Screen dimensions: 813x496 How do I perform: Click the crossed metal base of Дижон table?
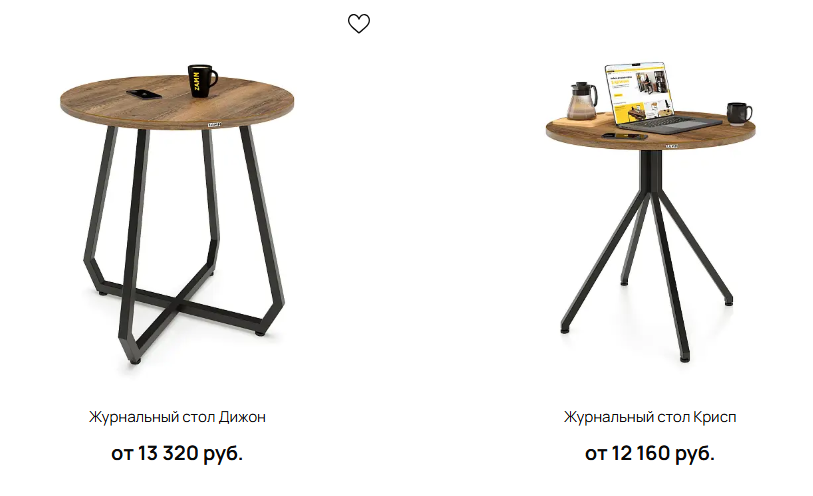click(176, 303)
